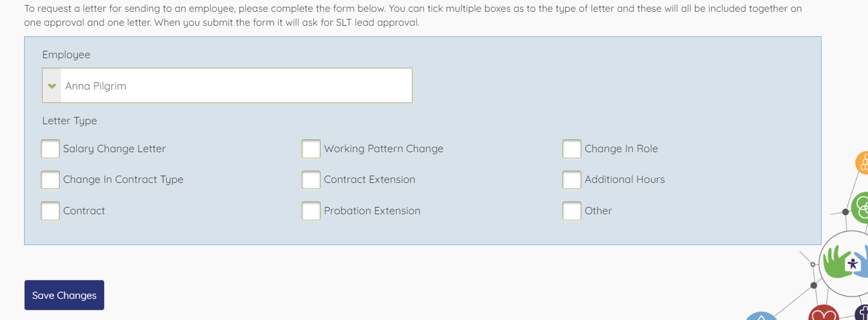Open the Employee dropdown arrow
Image resolution: width=868 pixels, height=320 pixels.
click(52, 86)
